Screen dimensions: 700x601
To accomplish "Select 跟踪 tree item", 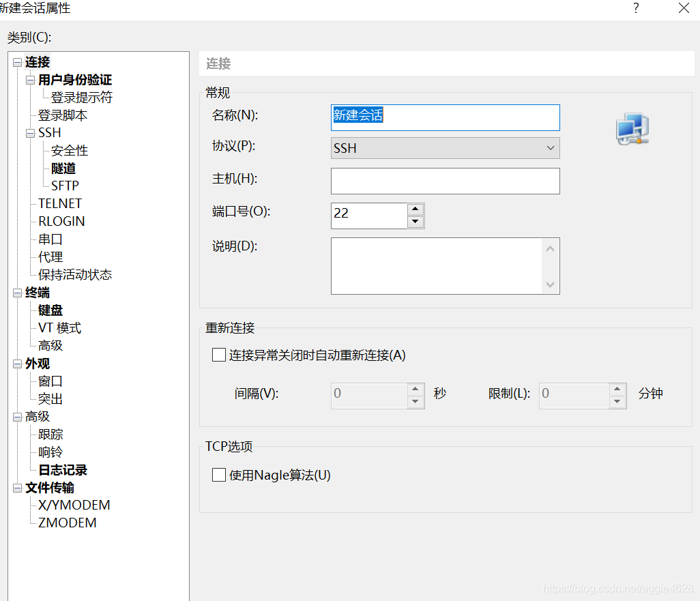I will click(50, 435).
